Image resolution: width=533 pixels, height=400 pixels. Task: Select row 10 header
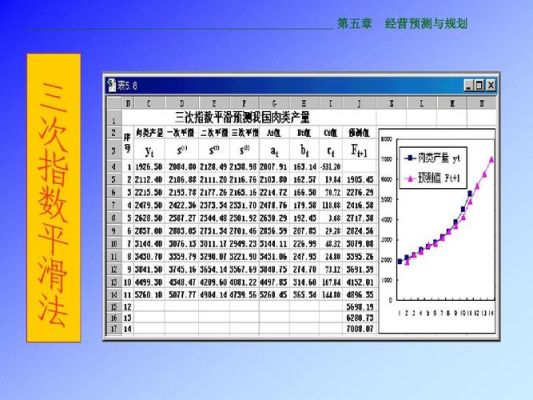114,244
